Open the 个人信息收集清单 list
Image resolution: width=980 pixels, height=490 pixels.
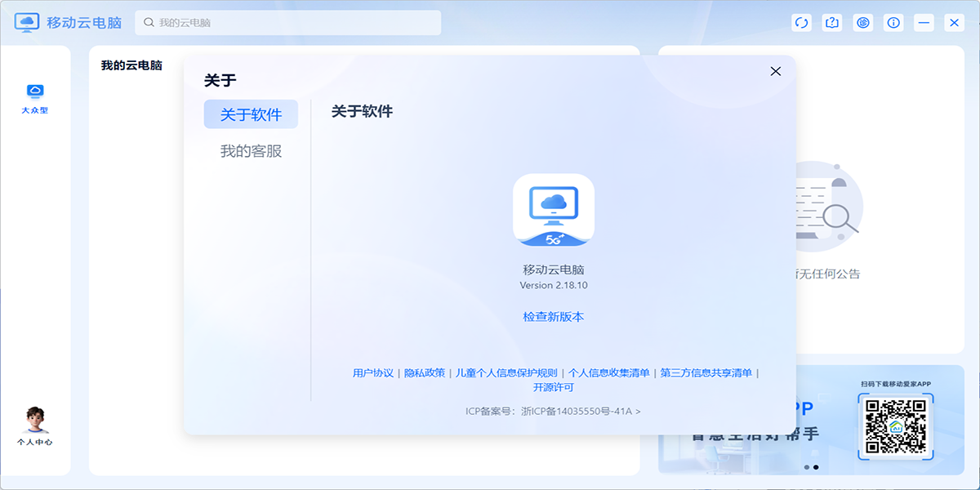click(609, 371)
